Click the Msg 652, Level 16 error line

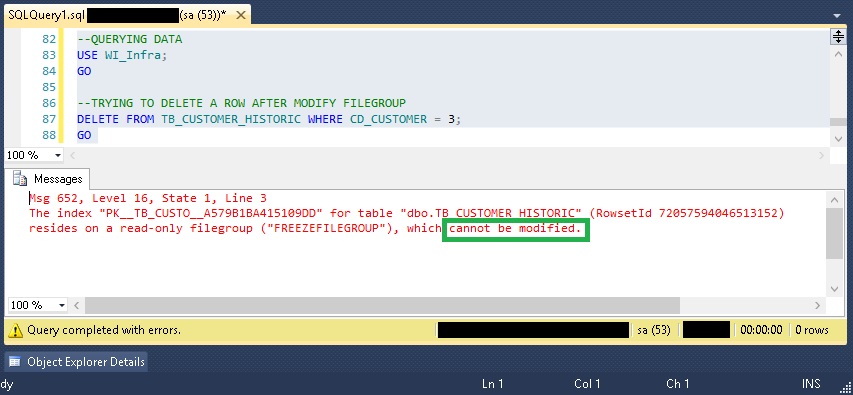pyautogui.click(x=148, y=199)
